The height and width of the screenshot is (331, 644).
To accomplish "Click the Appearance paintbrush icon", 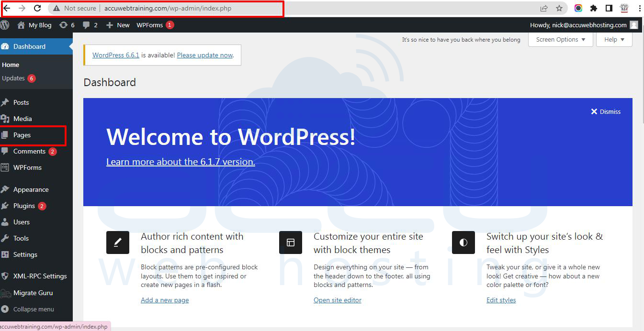I will [x=5, y=189].
